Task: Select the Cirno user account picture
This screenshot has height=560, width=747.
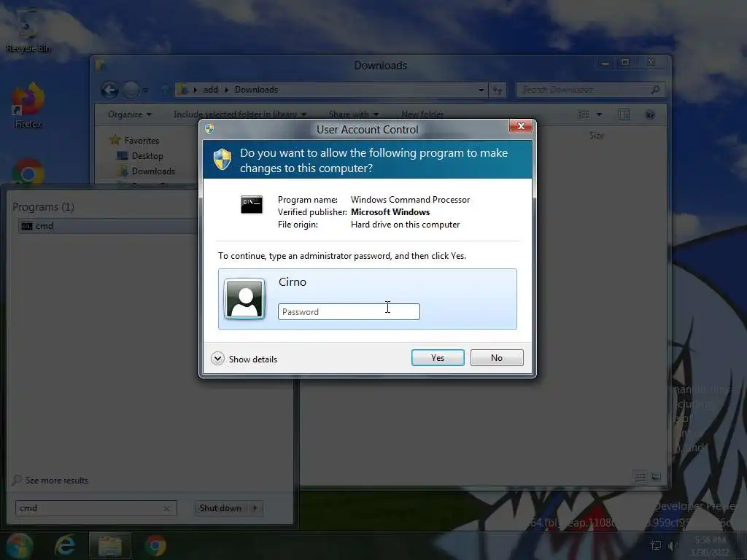Action: point(244,298)
